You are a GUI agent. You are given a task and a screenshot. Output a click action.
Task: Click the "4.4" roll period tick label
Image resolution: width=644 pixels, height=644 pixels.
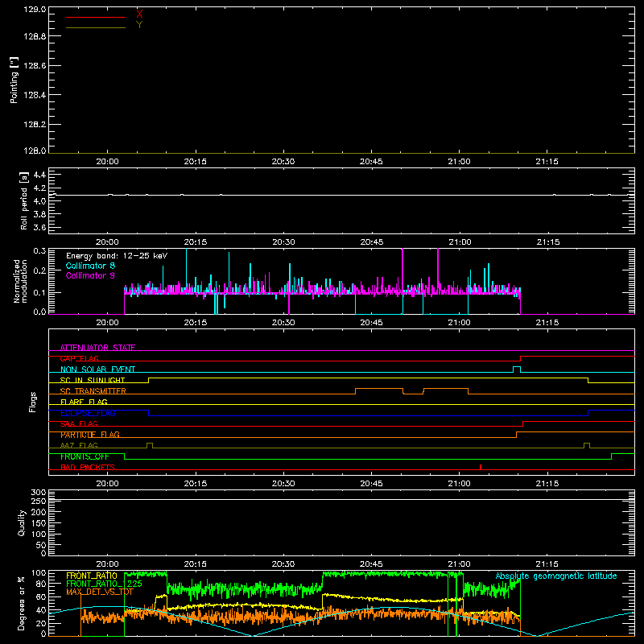39,175
